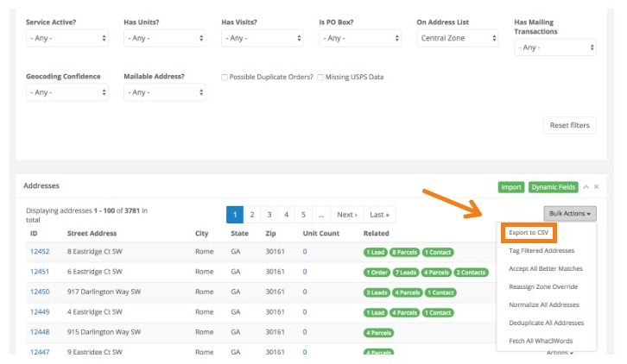Close the Addresses panel with x icon
Screen dimensions: 627x364
coord(596,186)
